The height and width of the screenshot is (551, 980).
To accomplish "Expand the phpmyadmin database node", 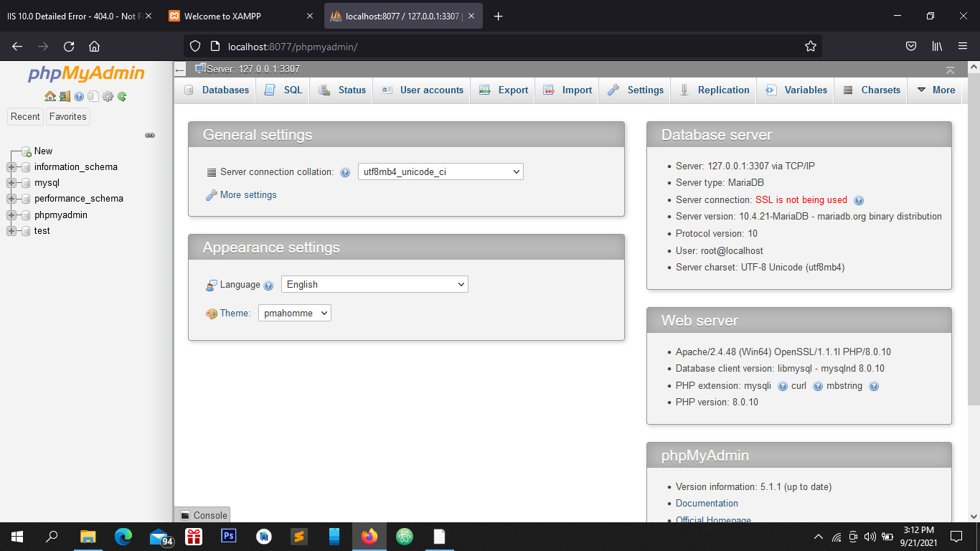I will click(11, 215).
